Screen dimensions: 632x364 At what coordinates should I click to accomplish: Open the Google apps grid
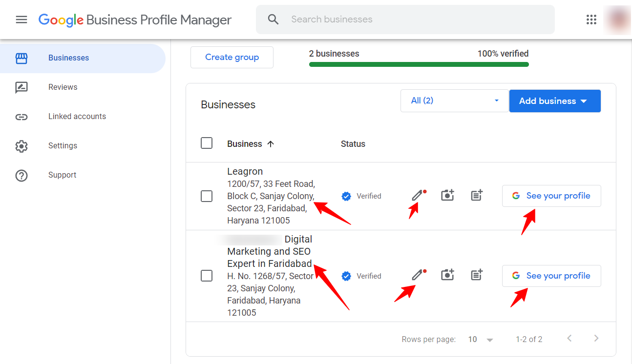click(x=591, y=20)
